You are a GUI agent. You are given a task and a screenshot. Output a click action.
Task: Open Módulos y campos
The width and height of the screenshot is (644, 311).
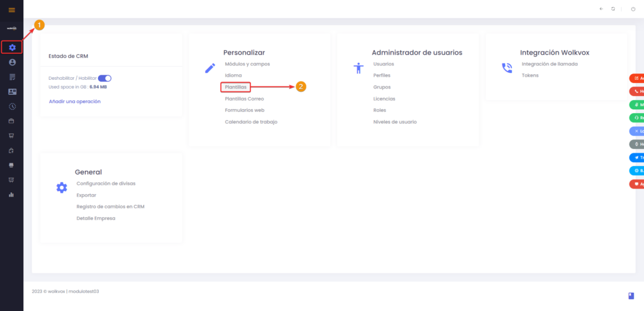coord(247,64)
